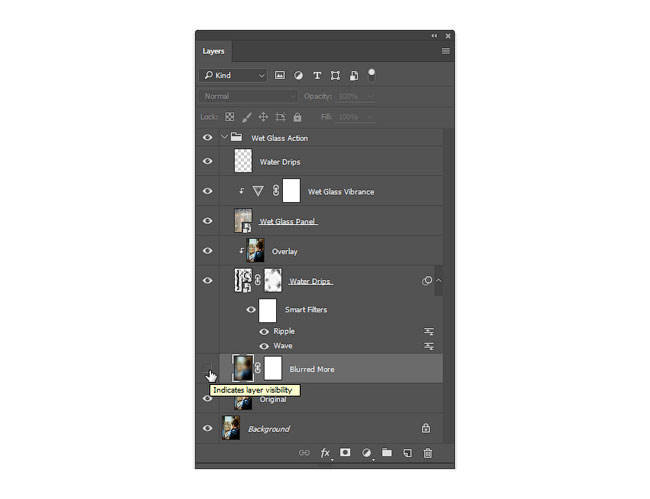Close the Layers panel
650x499 pixels.
(x=448, y=36)
